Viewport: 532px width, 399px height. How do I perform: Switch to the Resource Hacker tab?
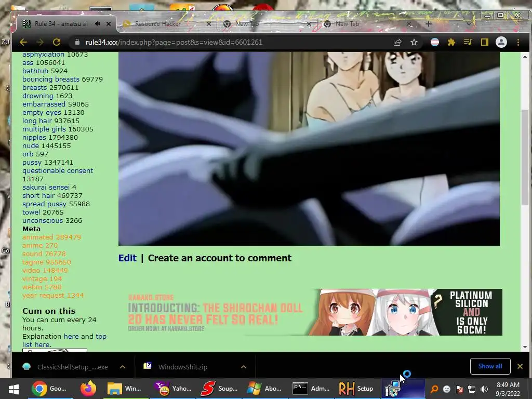coord(158,24)
